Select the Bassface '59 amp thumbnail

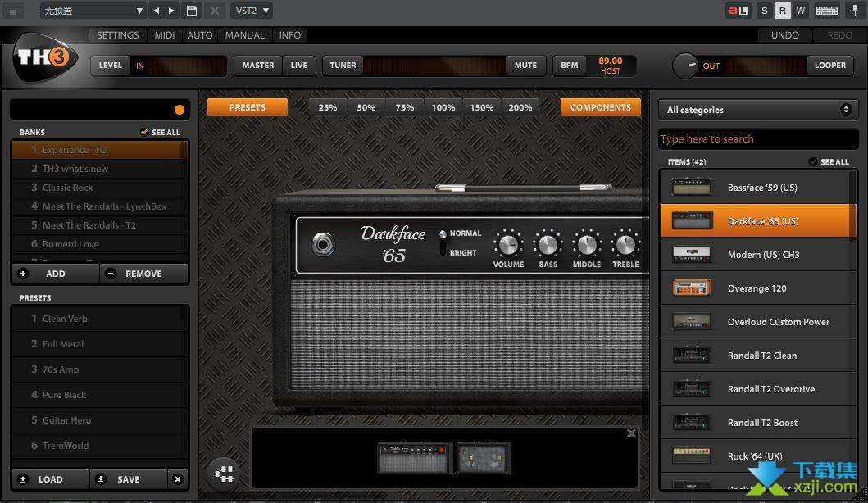click(x=692, y=188)
